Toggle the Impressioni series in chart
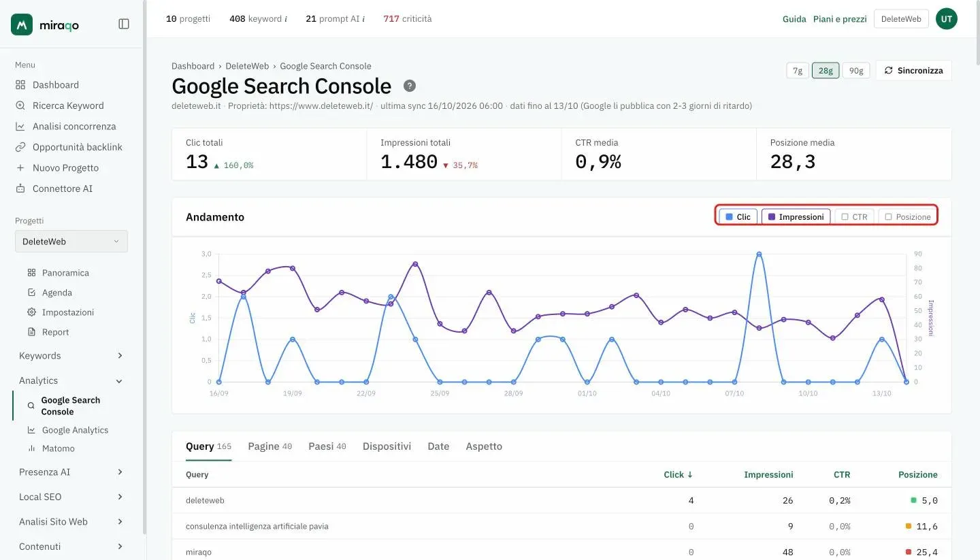The width and height of the screenshot is (980, 560). [796, 217]
